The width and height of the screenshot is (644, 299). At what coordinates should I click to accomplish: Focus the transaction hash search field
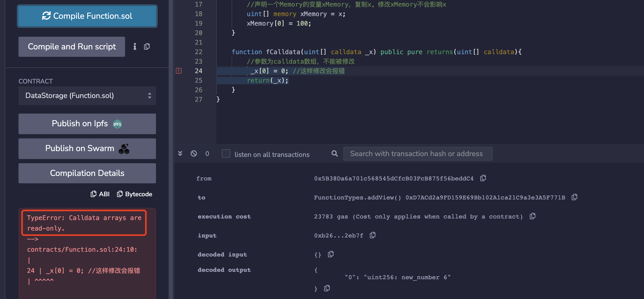coord(418,154)
